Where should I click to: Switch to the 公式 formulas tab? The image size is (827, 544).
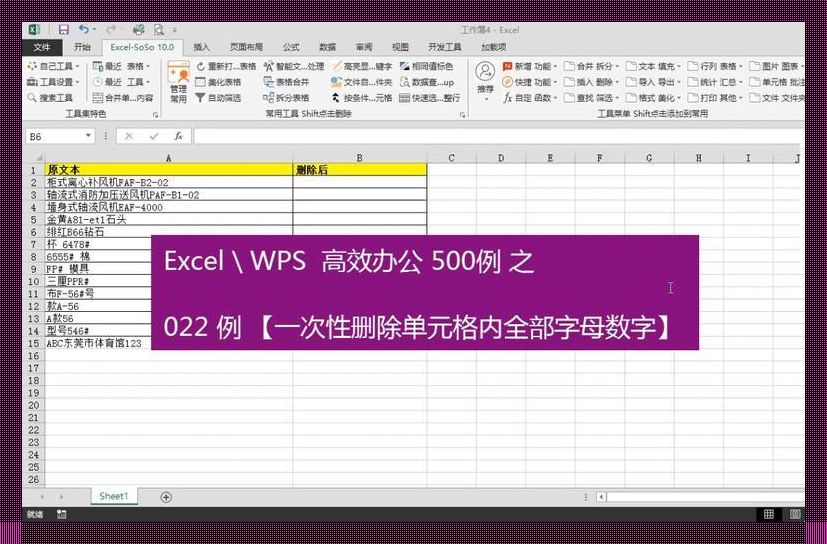291,47
